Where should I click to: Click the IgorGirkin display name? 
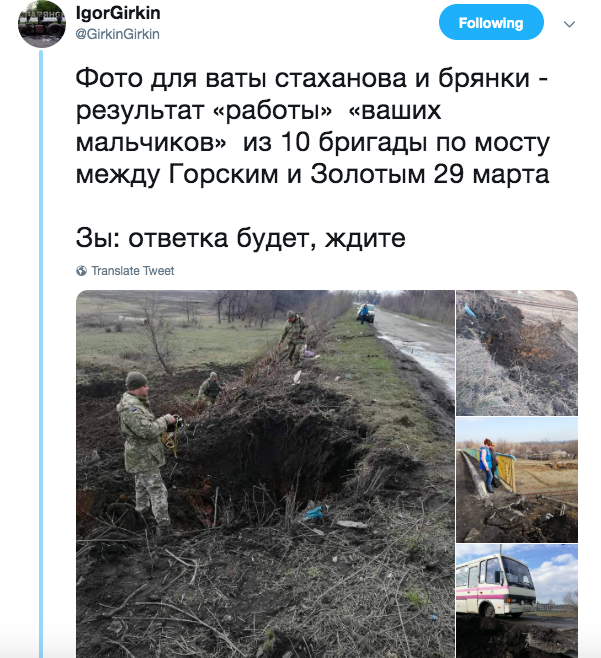pyautogui.click(x=118, y=13)
